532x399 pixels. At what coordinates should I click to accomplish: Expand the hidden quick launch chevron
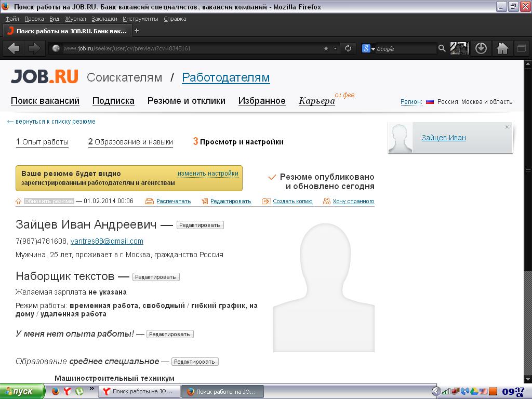click(92, 388)
